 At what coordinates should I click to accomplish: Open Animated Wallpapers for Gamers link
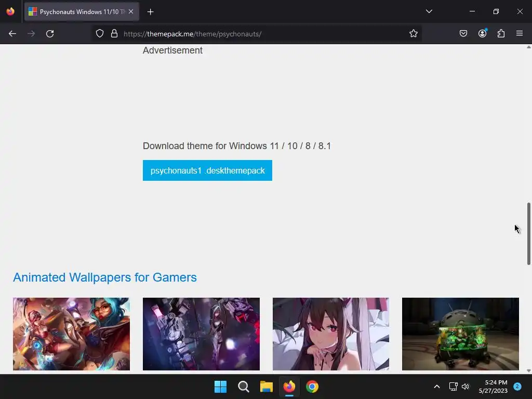point(105,277)
